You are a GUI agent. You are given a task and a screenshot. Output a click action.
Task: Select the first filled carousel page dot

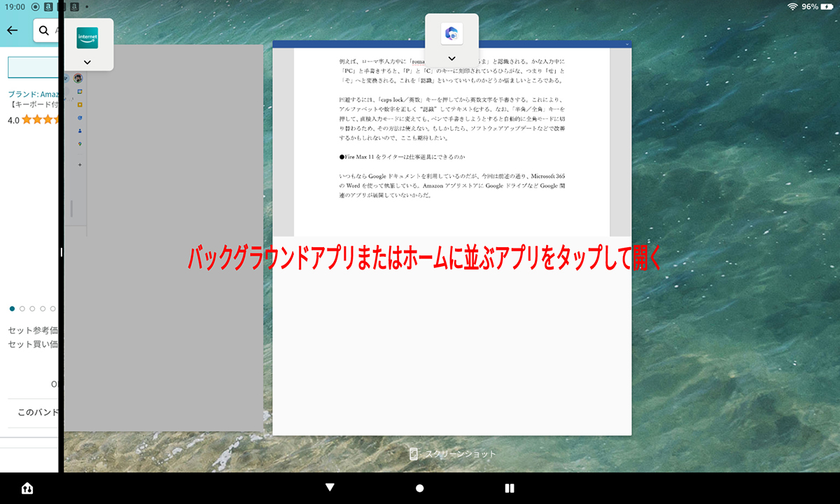coord(12,308)
